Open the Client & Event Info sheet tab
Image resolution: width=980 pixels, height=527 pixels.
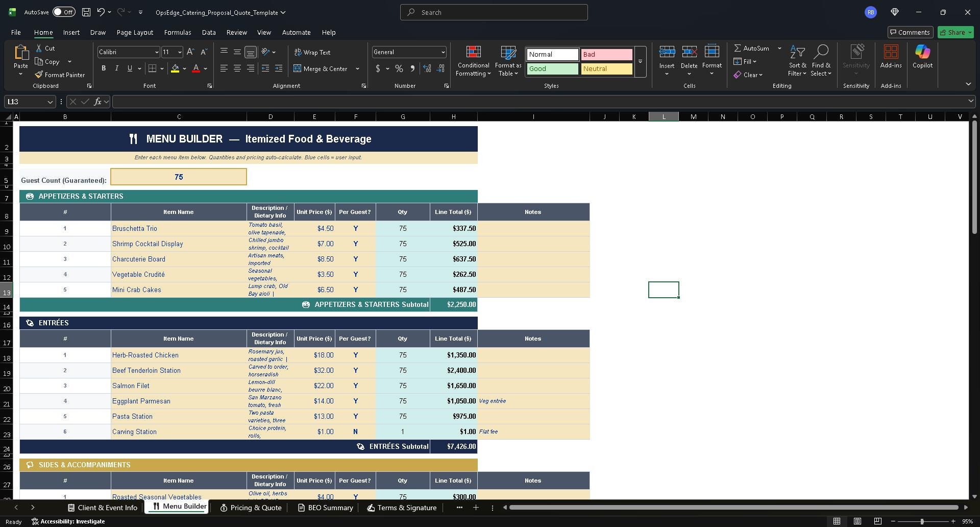tap(103, 508)
